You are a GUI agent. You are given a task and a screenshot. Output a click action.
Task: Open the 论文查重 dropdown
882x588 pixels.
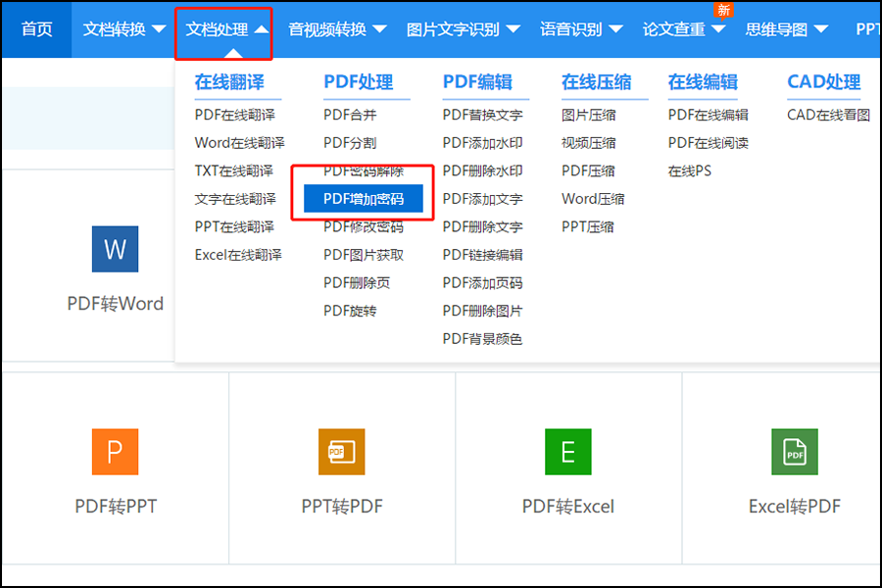684,29
